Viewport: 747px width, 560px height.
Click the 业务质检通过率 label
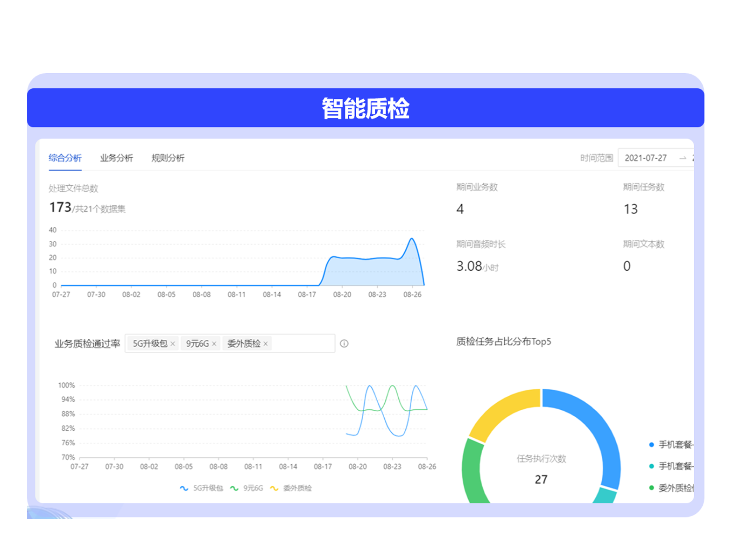point(87,344)
